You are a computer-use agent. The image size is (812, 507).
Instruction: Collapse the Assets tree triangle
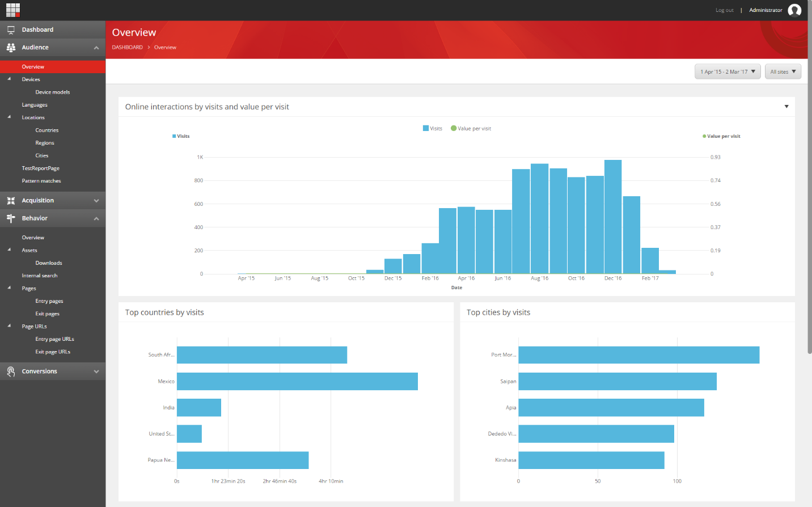tap(9, 250)
